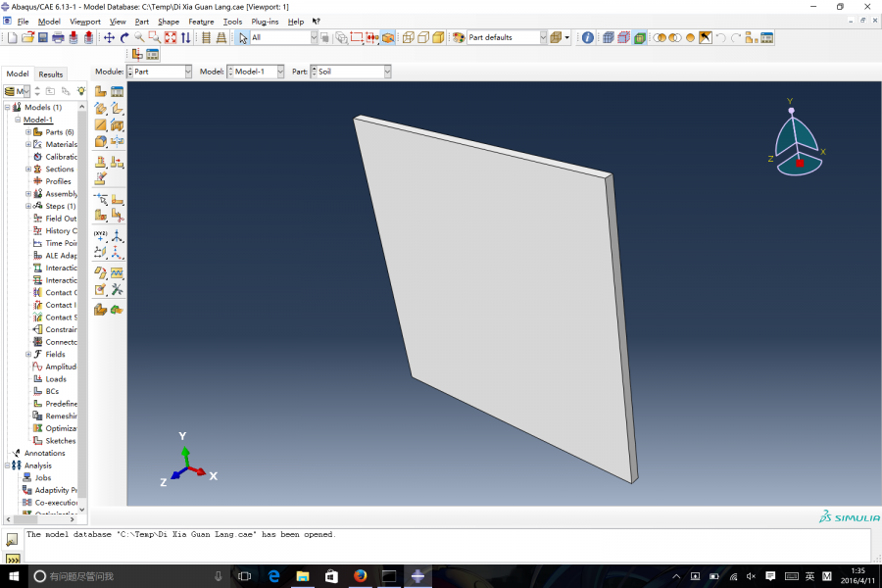Click the Query information icon
The image size is (882, 588).
587,37
